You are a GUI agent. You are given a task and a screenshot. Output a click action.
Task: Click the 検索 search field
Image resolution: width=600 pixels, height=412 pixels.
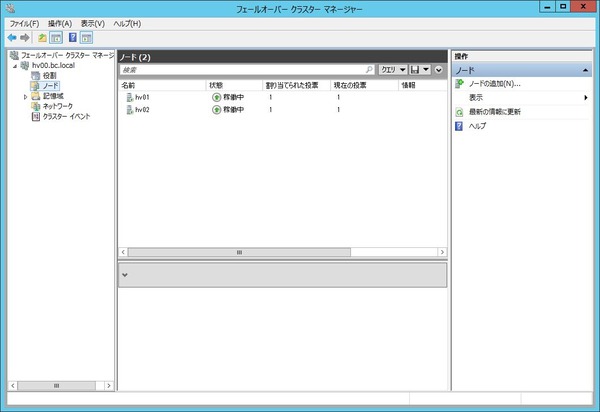tap(243, 70)
